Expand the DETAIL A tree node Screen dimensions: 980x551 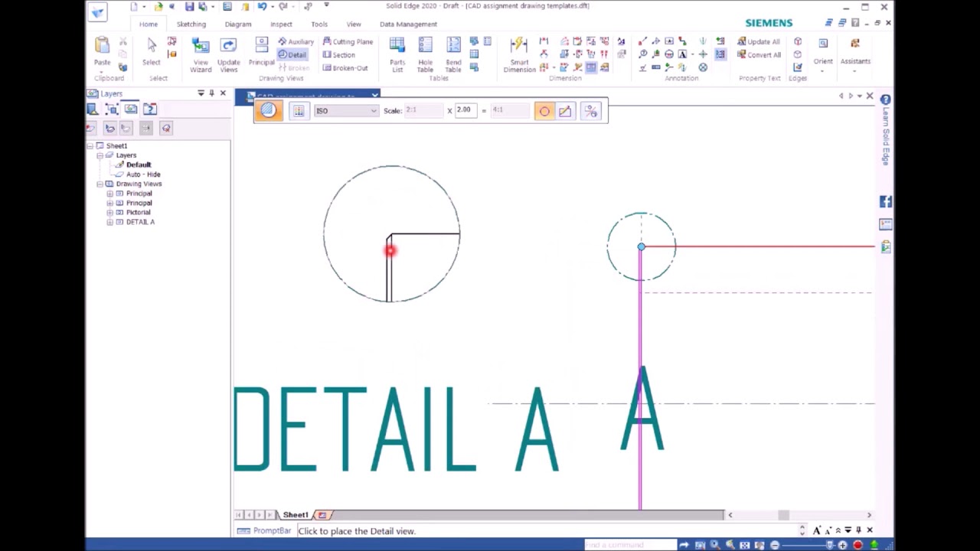tap(109, 222)
